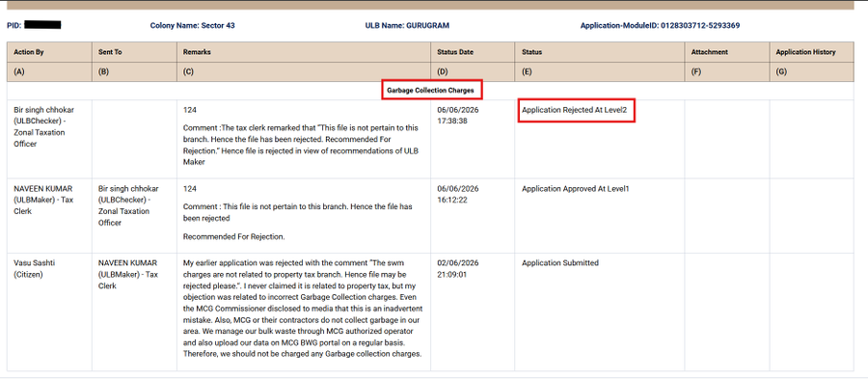Click the '124' remark in the rejected row

190,110
